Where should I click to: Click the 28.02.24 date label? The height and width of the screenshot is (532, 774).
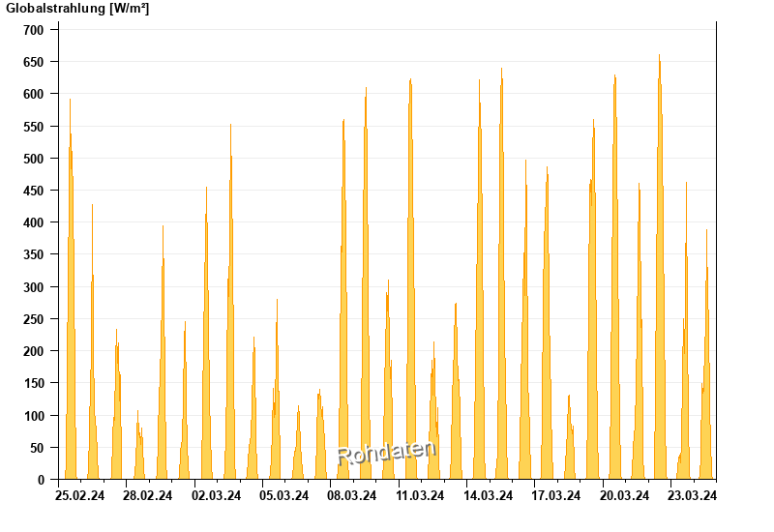[x=148, y=495]
